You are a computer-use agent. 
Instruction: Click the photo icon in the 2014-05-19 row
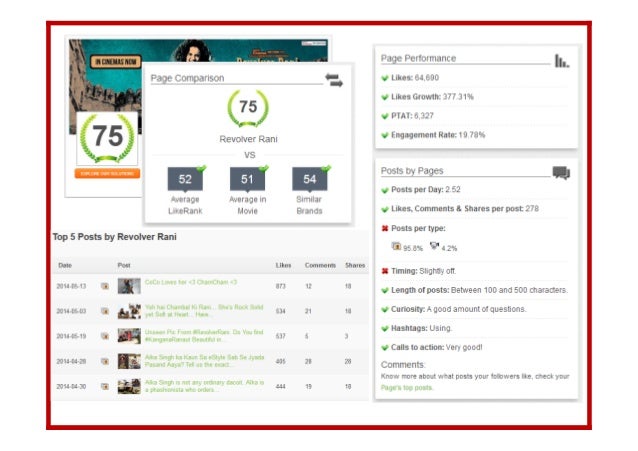[105, 336]
